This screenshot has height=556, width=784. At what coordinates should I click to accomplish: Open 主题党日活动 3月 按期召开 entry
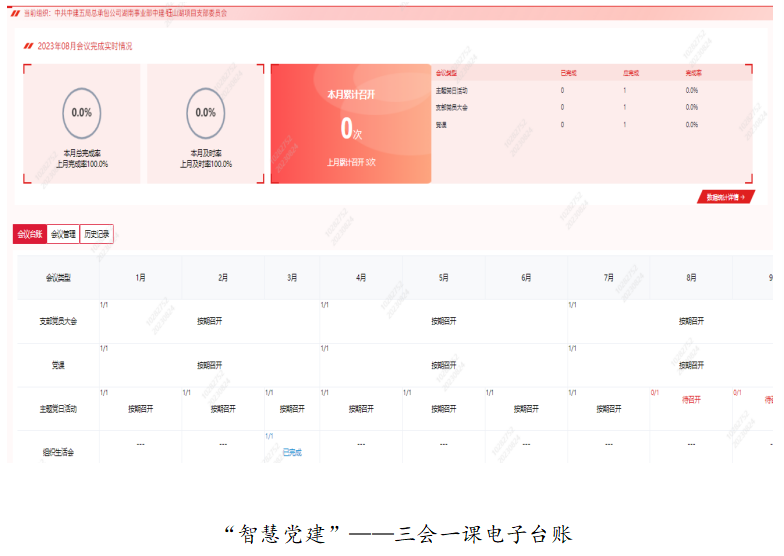point(292,409)
